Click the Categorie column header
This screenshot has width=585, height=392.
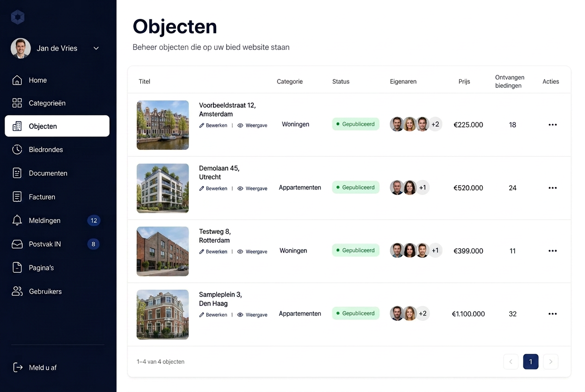pos(290,81)
